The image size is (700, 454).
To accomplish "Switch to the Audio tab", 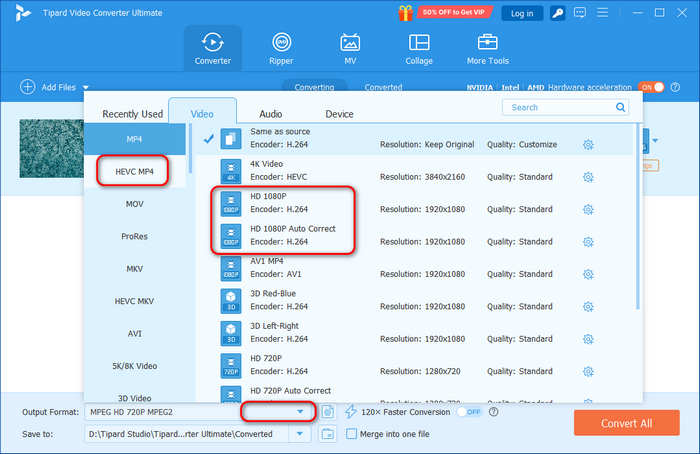I will click(x=271, y=114).
